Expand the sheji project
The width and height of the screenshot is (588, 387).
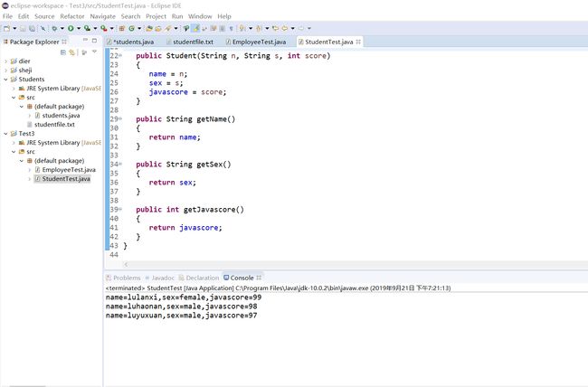pos(5,71)
